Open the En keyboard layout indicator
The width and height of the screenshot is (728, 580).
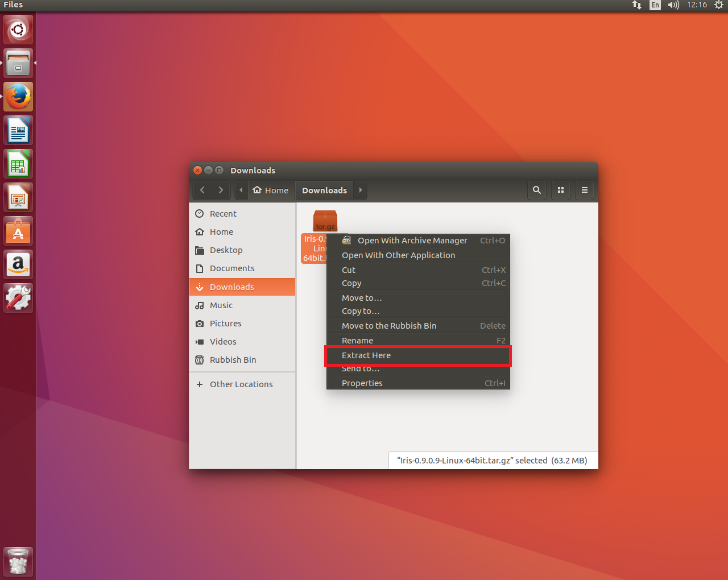[655, 5]
